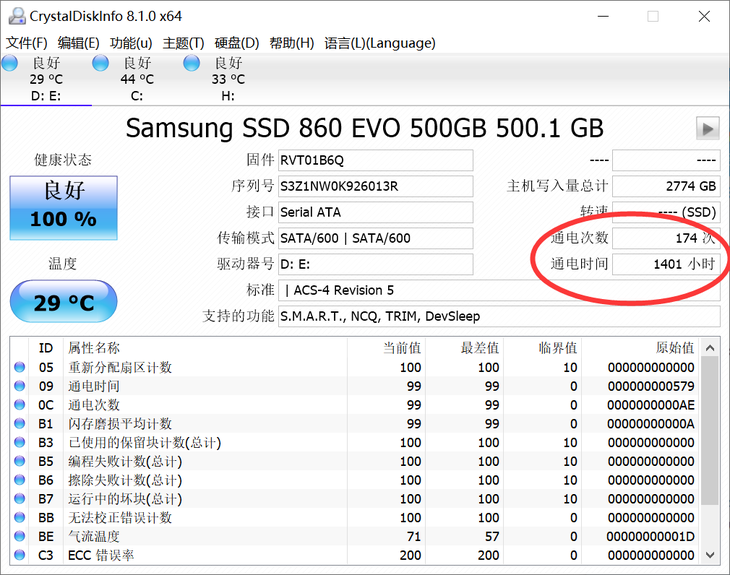Click the serial number field S3Z1NW0K926013R

[375, 186]
